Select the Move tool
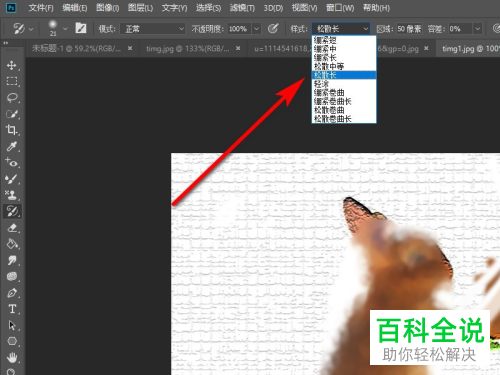Viewport: 500px width, 375px height. (x=12, y=65)
